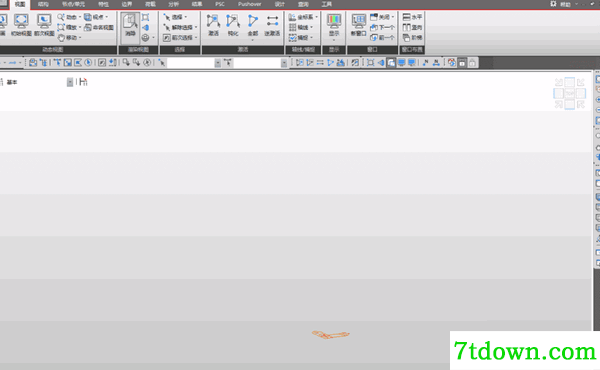Switch to the 设计 ribbon tab
Image resolution: width=600 pixels, height=370 pixels.
tap(280, 4)
